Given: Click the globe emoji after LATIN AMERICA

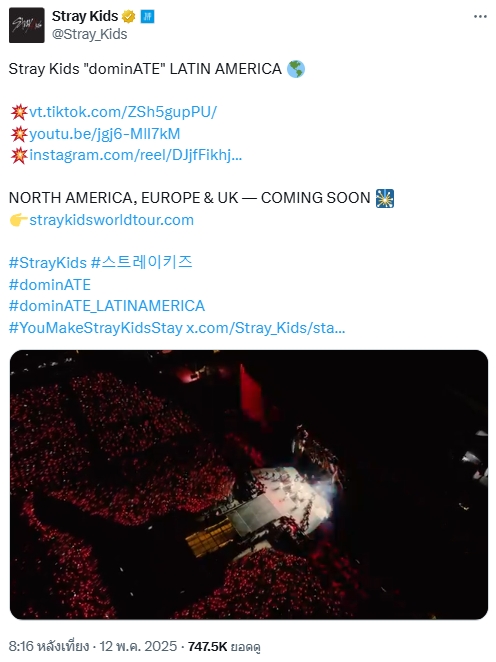Looking at the screenshot, I should (x=296, y=69).
